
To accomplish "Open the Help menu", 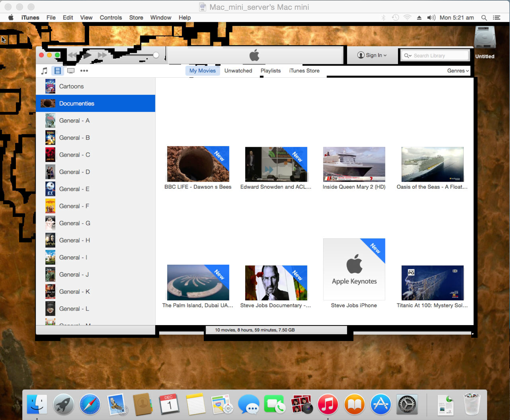I will [x=184, y=18].
